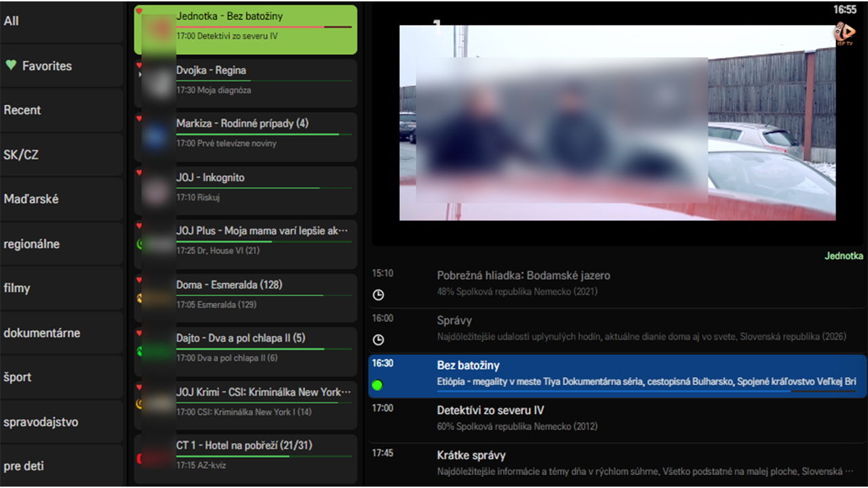This screenshot has height=488, width=868.
Task: Click "17:10 Riskuj" next programme text
Action: [x=198, y=197]
